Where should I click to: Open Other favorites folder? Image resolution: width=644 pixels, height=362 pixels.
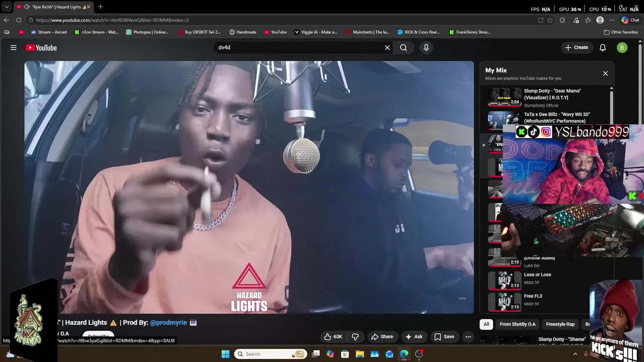coord(621,32)
